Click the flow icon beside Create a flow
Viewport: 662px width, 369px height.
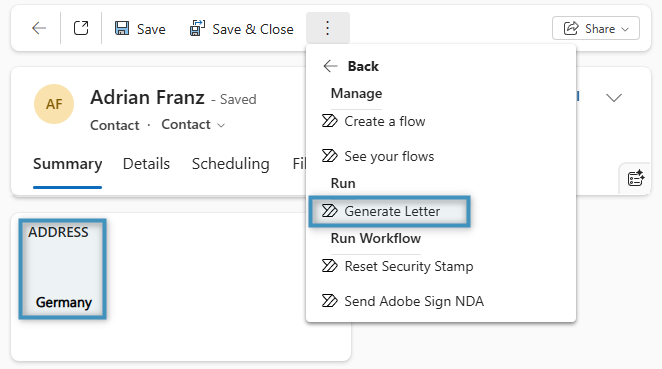tap(329, 121)
